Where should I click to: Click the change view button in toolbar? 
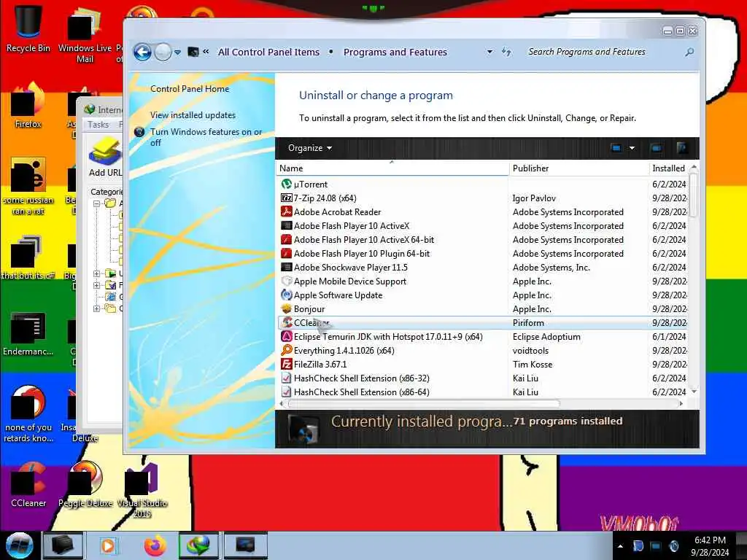pyautogui.click(x=616, y=148)
